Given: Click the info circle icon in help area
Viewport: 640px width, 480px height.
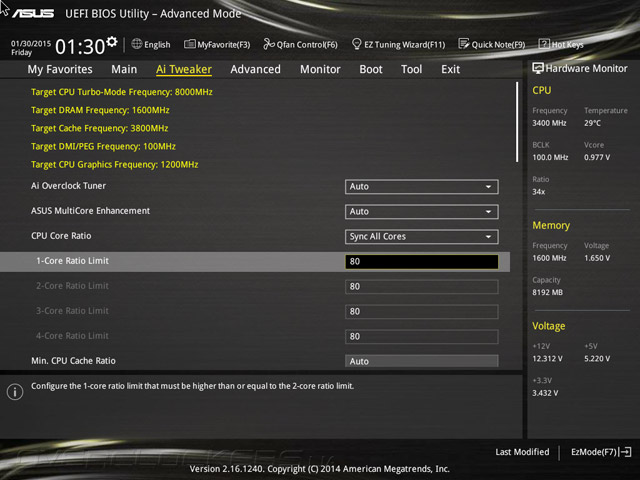Looking at the screenshot, I should click(x=15, y=392).
